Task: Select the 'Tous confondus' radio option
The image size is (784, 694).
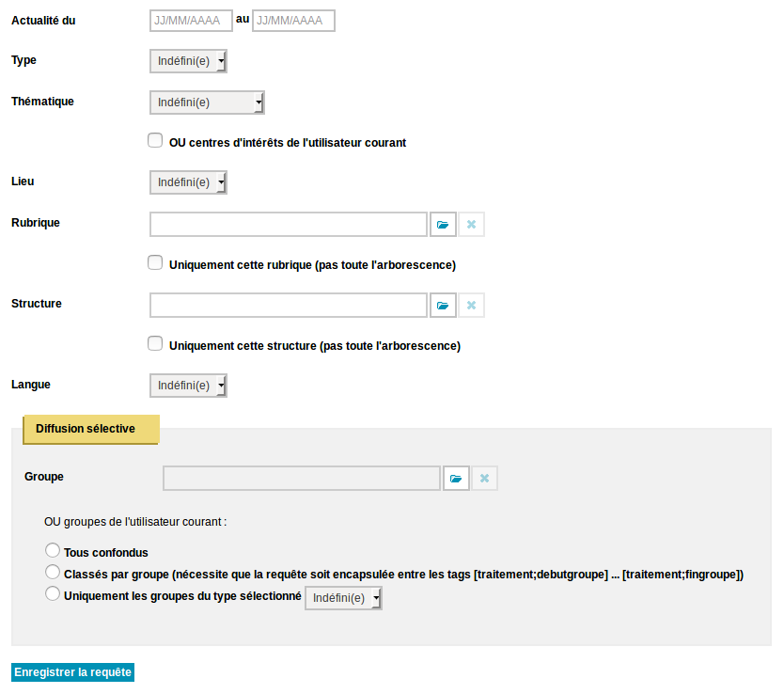Action: tap(53, 550)
